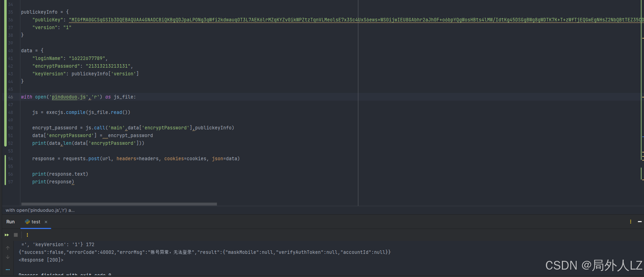The height and width of the screenshot is (277, 644).
Task: Click line number 41 in gutter
Action: tap(11, 59)
